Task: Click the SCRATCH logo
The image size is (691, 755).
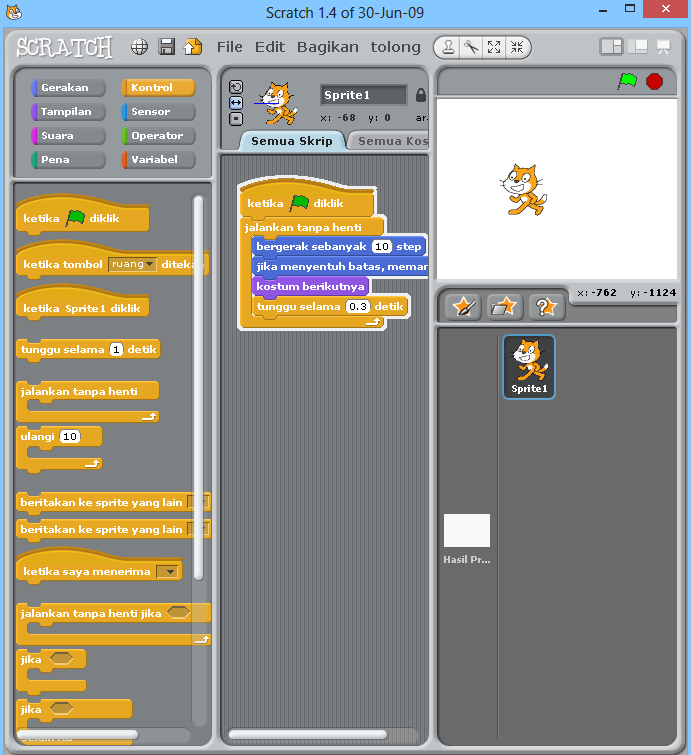Action: (x=64, y=47)
